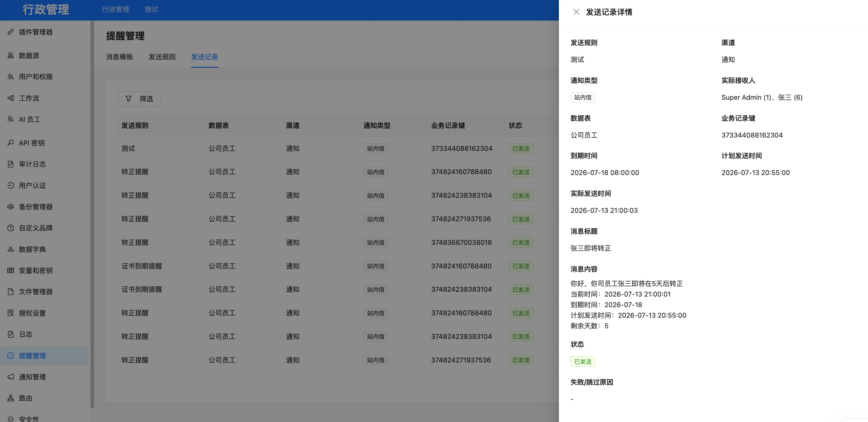
Task: Click the 通知管理 megaphone icon
Action: tap(11, 377)
